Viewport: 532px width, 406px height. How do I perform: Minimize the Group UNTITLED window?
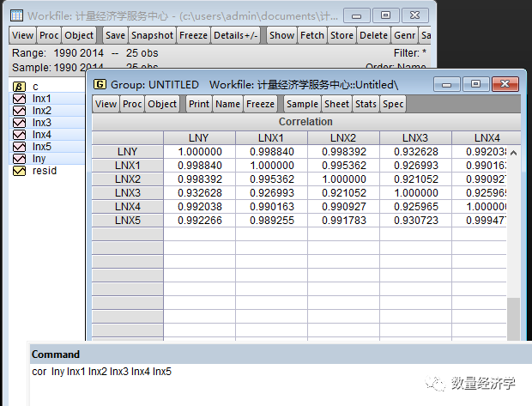pos(446,84)
